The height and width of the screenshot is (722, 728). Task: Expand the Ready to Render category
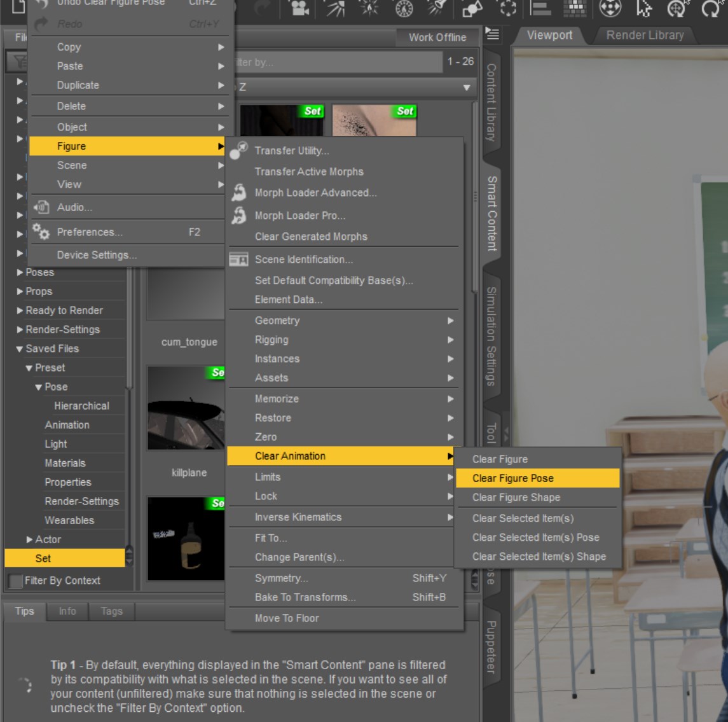pos(20,310)
